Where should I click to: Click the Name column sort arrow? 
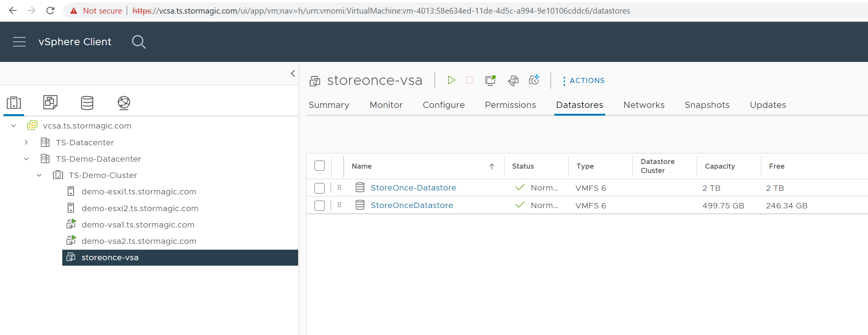(x=492, y=166)
